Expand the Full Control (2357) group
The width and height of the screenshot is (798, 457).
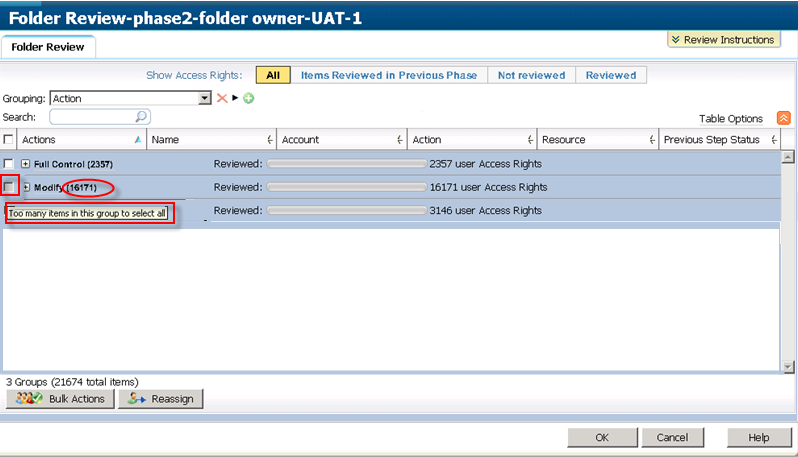25,164
